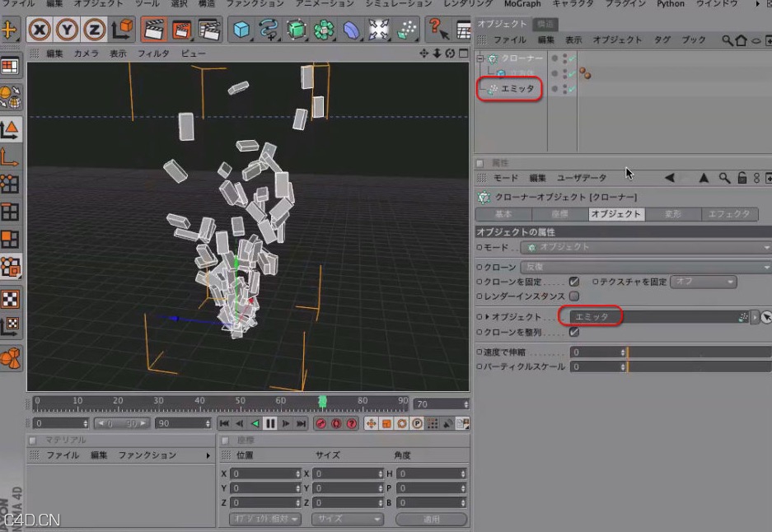Toggle parameter P keyframe recording icon
This screenshot has width=772, height=532.
click(417, 423)
